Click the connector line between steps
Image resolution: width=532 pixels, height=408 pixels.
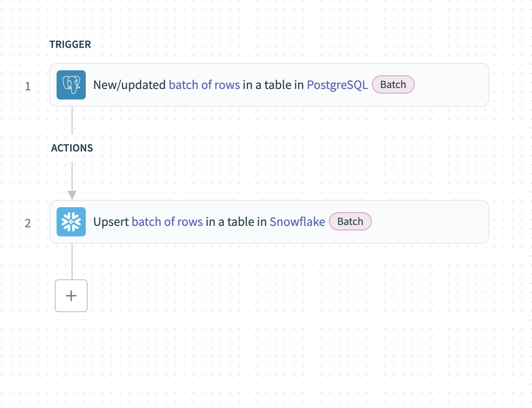pos(72,176)
